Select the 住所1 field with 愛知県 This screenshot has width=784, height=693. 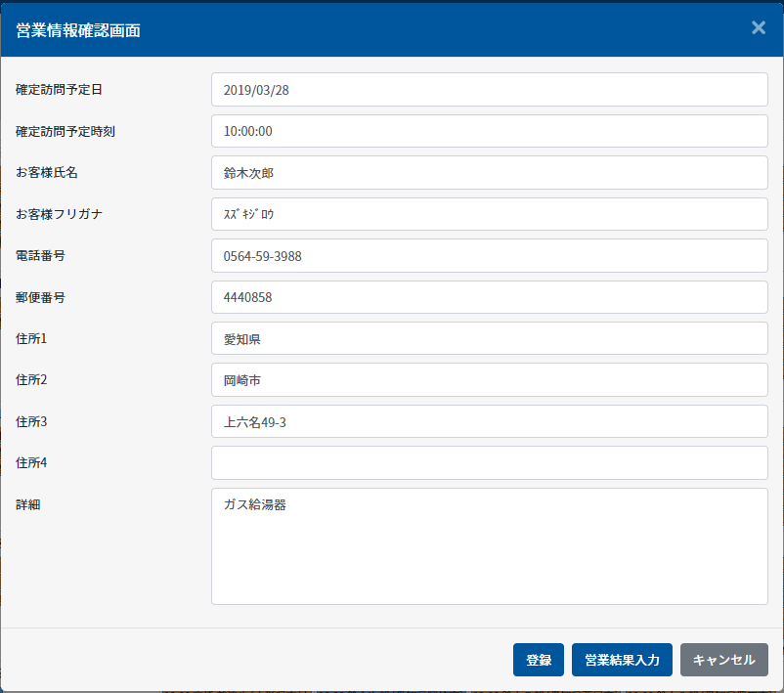[489, 338]
